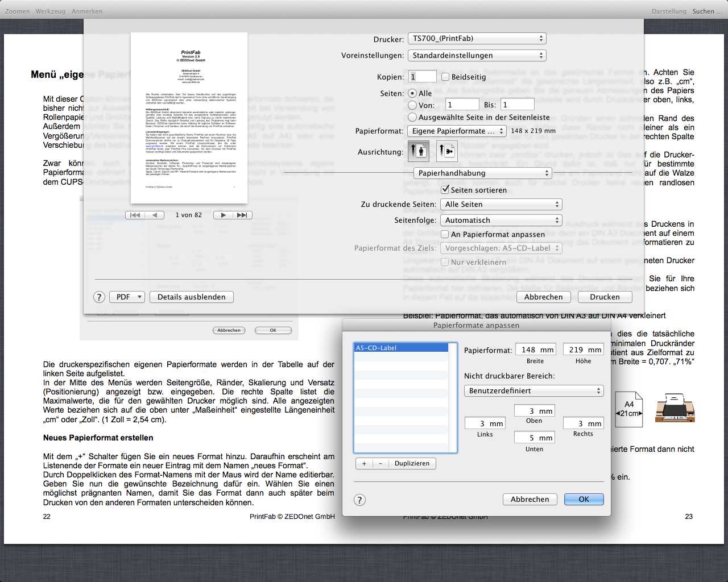Uncheck Seiten sortieren

click(x=445, y=189)
